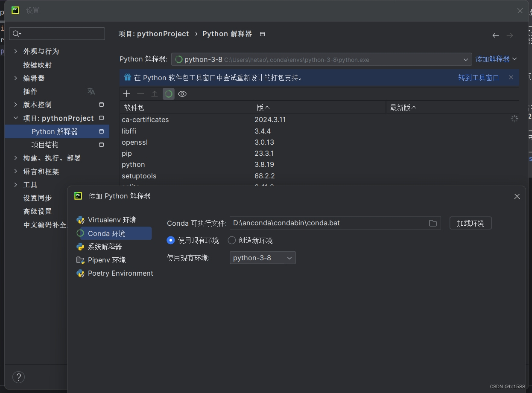
Task: Click the 最新版本 column header
Action: coord(452,108)
